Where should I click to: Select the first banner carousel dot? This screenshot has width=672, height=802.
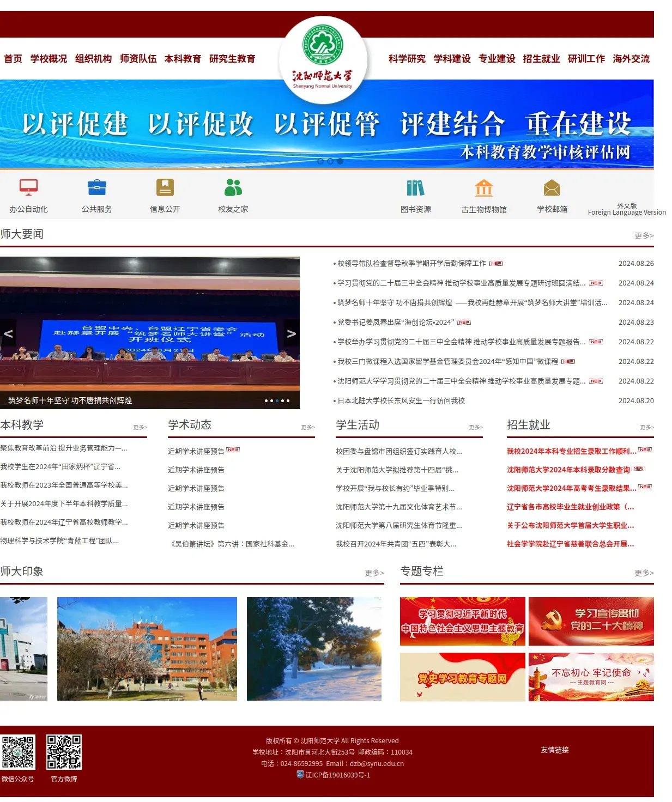(x=320, y=161)
